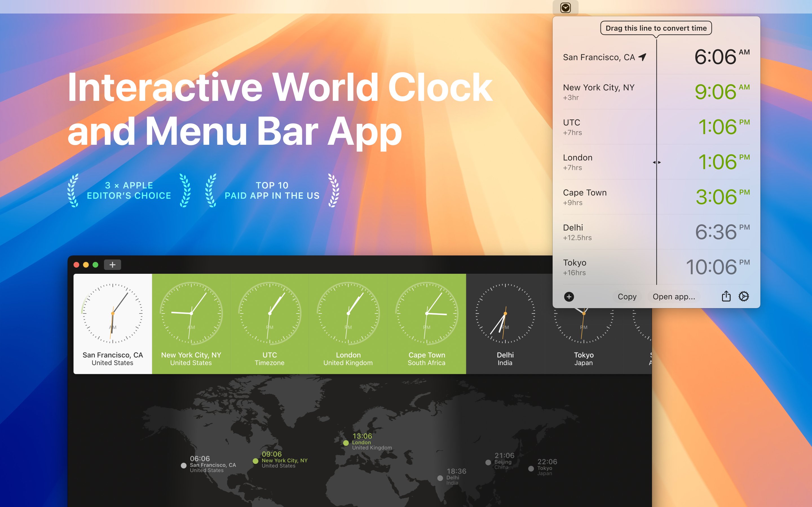This screenshot has height=507, width=812.
Task: Click the clock menu bar icon
Action: pyautogui.click(x=565, y=8)
